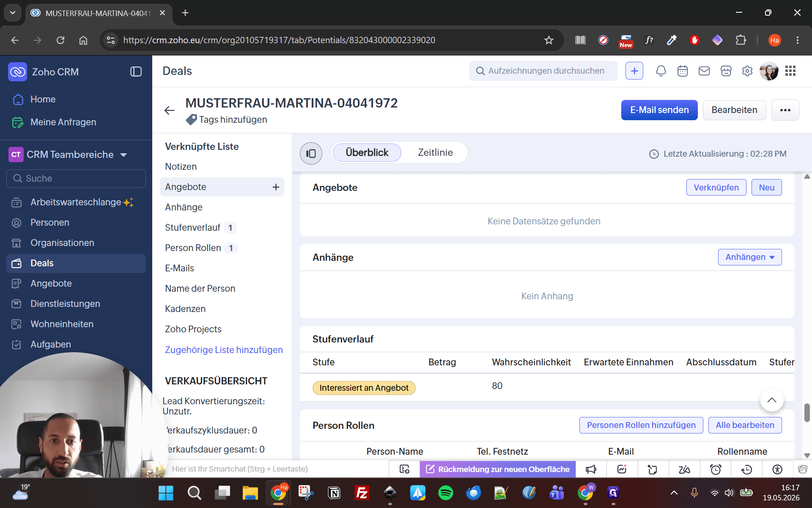Switch to the Zeitlinie tab
The width and height of the screenshot is (812, 508).
click(435, 152)
